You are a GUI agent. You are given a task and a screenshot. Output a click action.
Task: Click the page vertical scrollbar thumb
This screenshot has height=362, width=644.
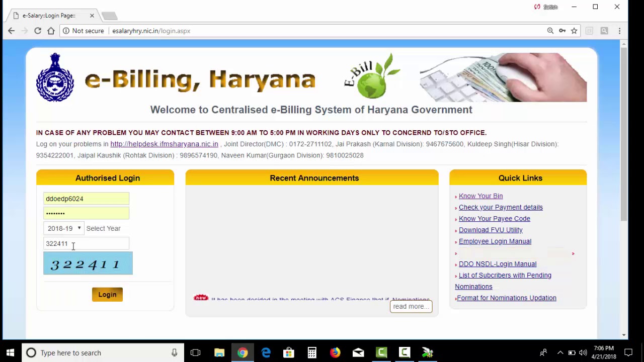[624, 134]
